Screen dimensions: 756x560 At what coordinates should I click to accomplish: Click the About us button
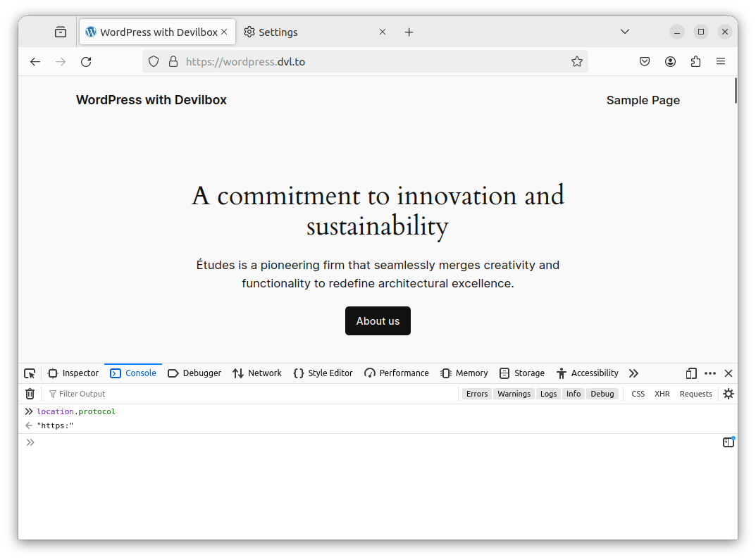378,321
